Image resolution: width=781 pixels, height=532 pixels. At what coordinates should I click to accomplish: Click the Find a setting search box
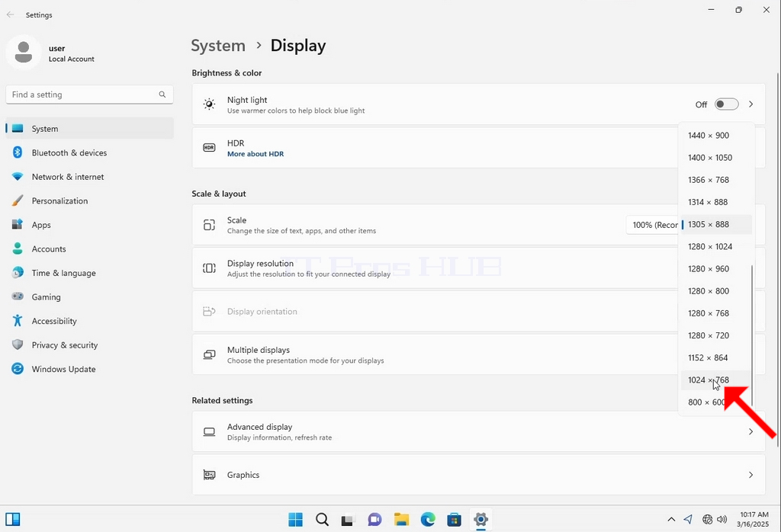coord(90,95)
